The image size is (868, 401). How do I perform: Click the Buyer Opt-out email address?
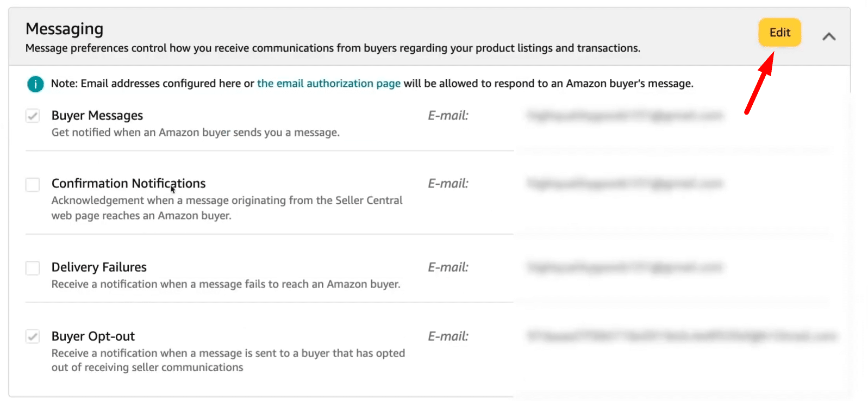point(682,336)
